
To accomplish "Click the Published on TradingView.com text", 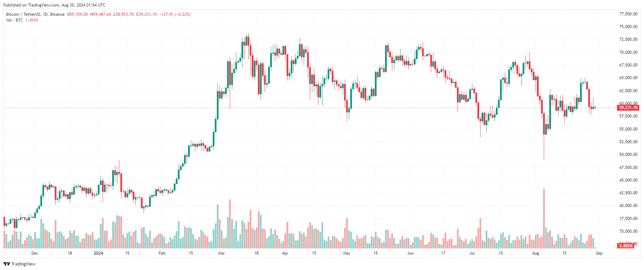I will 54,5.
